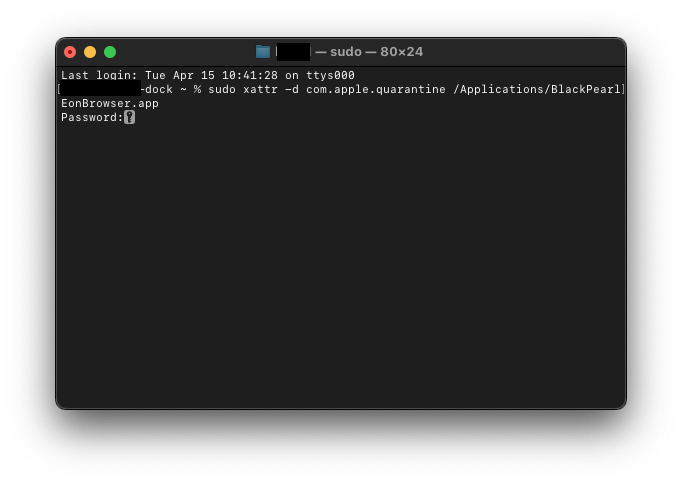This screenshot has width=682, height=483.
Task: Minimize the Terminal using yellow button
Action: (90, 52)
